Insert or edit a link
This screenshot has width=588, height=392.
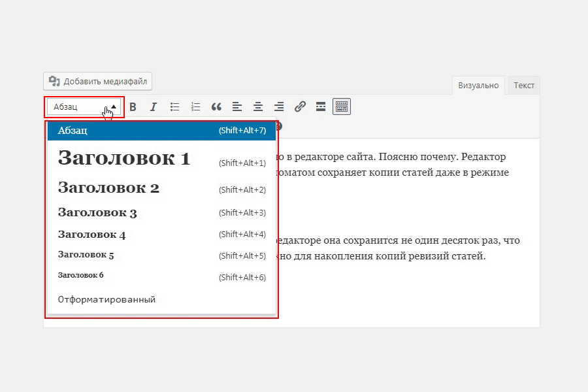tap(300, 106)
